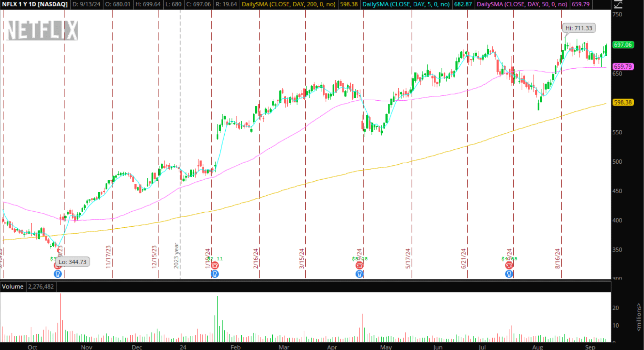The image size is (644, 350).
Task: Click the NFLX 1 Y 1D symbol label
Action: coord(35,4)
